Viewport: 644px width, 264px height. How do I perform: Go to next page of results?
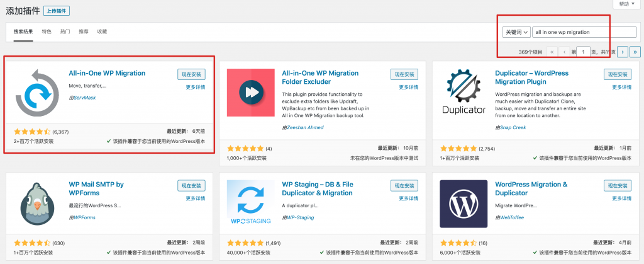pos(623,52)
